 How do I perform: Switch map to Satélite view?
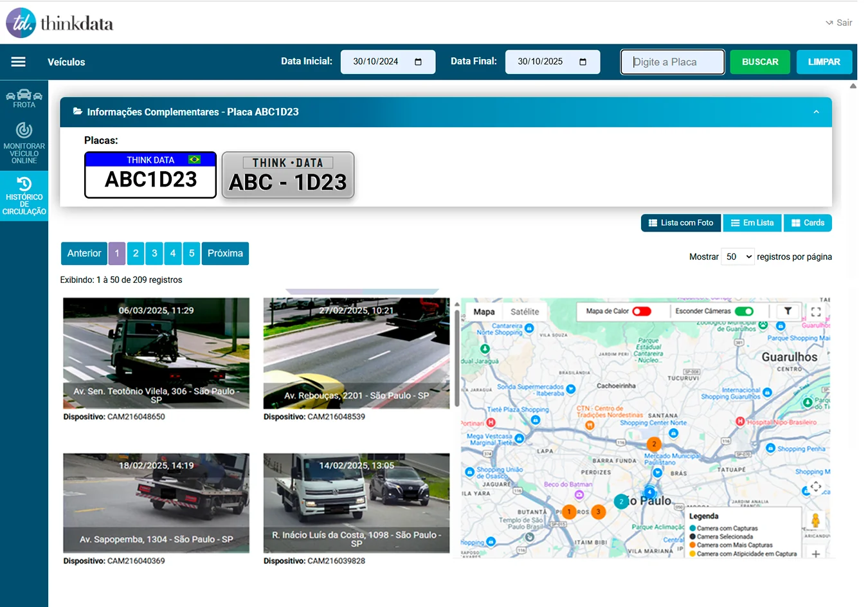point(525,312)
